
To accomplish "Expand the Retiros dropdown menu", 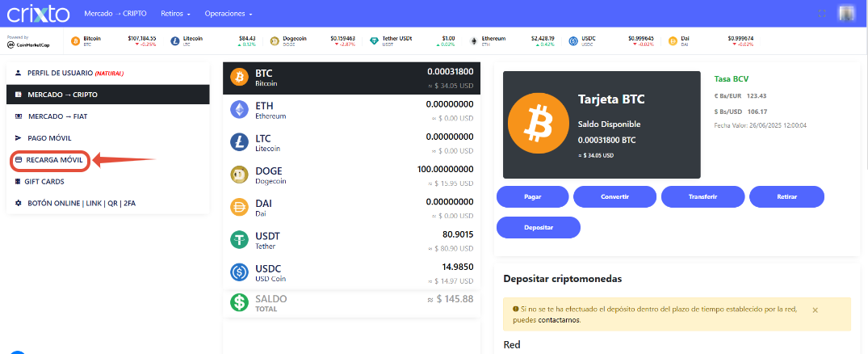I will [175, 13].
